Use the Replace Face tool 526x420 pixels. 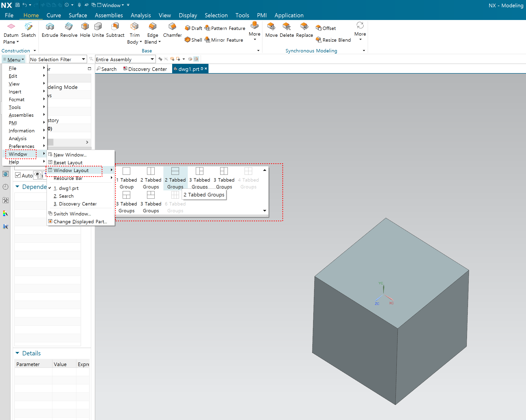coord(304,30)
